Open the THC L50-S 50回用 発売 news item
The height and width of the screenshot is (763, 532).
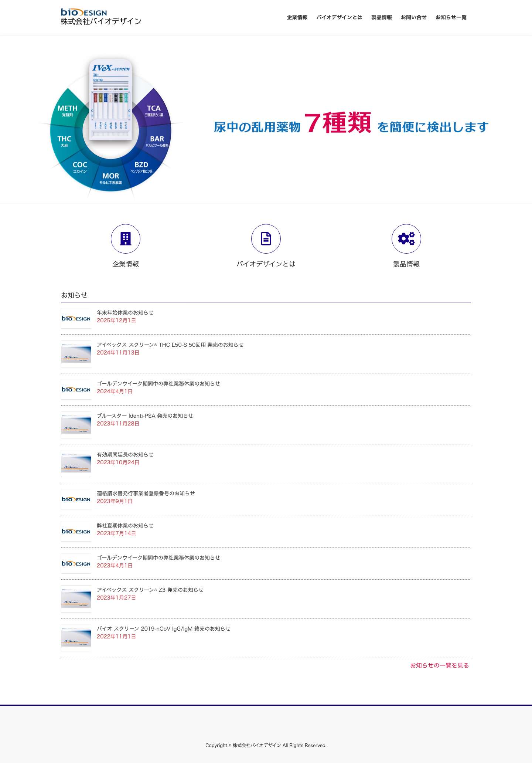click(170, 345)
